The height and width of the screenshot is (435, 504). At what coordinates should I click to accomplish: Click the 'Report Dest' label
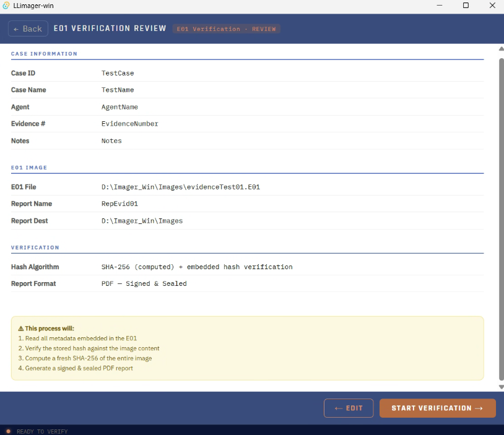click(x=29, y=221)
